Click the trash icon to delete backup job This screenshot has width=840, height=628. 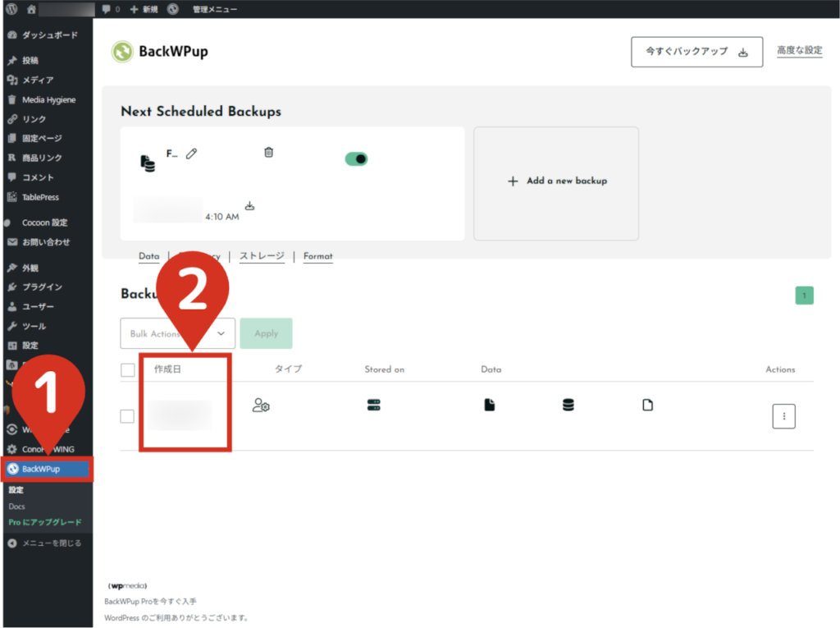[x=268, y=153]
